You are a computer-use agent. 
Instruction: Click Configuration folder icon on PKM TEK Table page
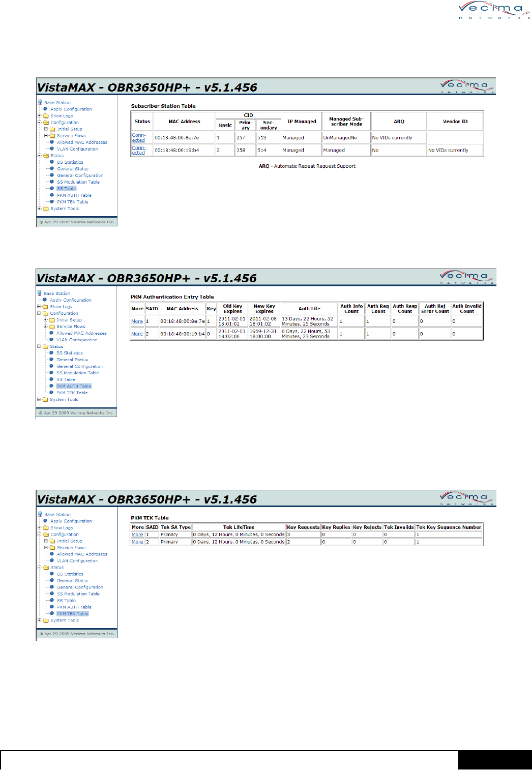tap(46, 535)
